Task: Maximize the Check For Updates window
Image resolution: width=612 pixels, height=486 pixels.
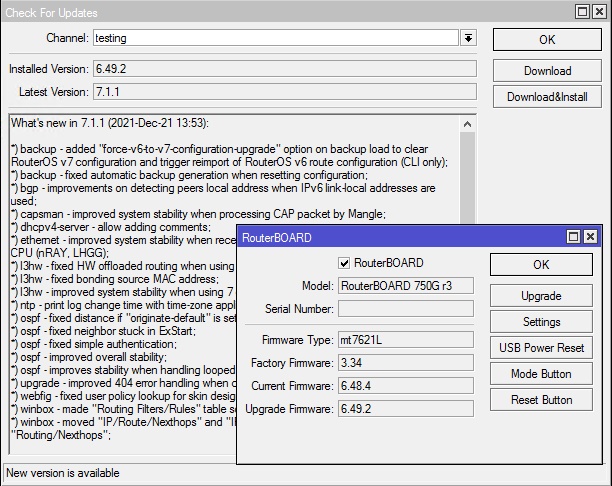Action: (x=582, y=12)
